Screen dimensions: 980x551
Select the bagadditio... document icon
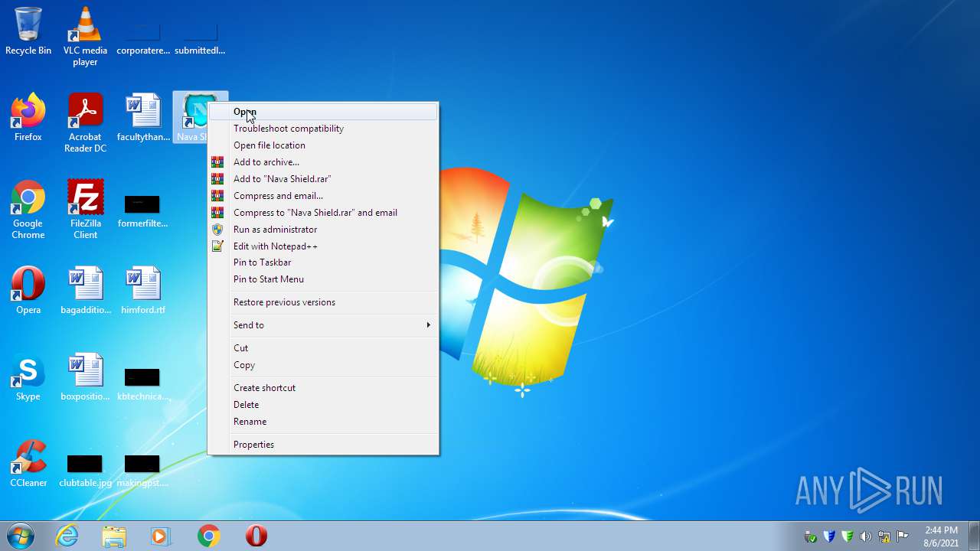[x=85, y=291]
